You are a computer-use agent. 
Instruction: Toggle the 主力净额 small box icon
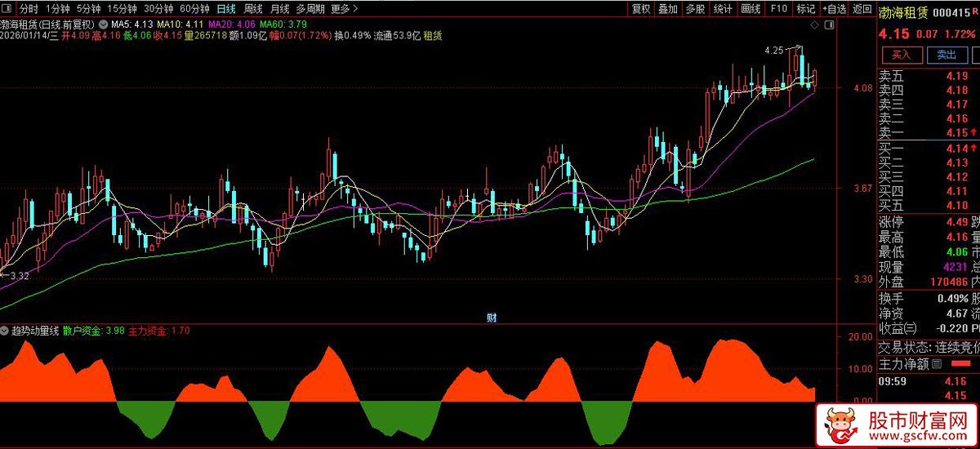pos(937,363)
